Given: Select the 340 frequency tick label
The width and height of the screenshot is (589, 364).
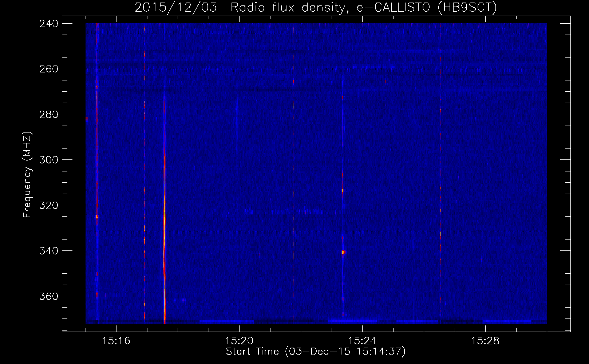Looking at the screenshot, I should click(x=49, y=251).
